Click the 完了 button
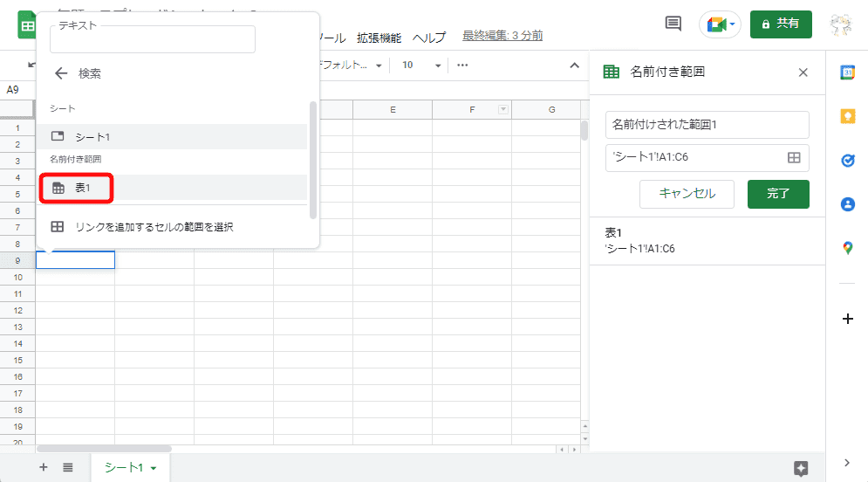 [778, 194]
